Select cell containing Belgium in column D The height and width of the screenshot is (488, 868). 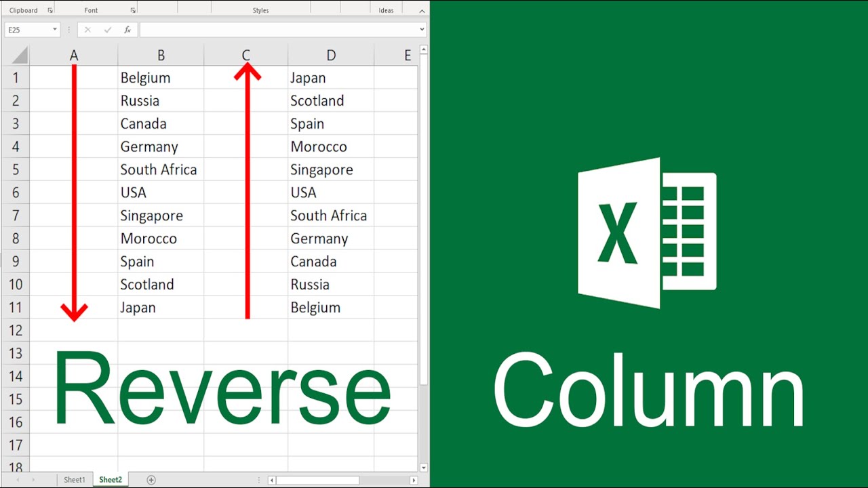click(331, 307)
